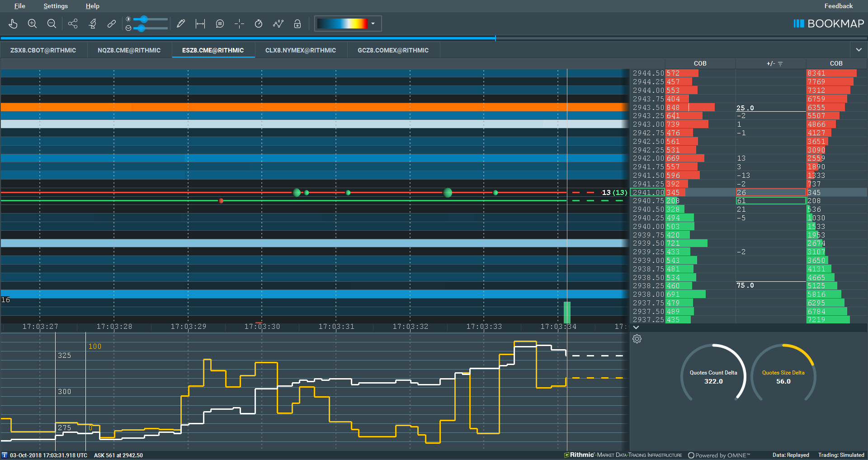Enable the crosshair tool
The height and width of the screenshot is (460, 868).
[x=239, y=24]
